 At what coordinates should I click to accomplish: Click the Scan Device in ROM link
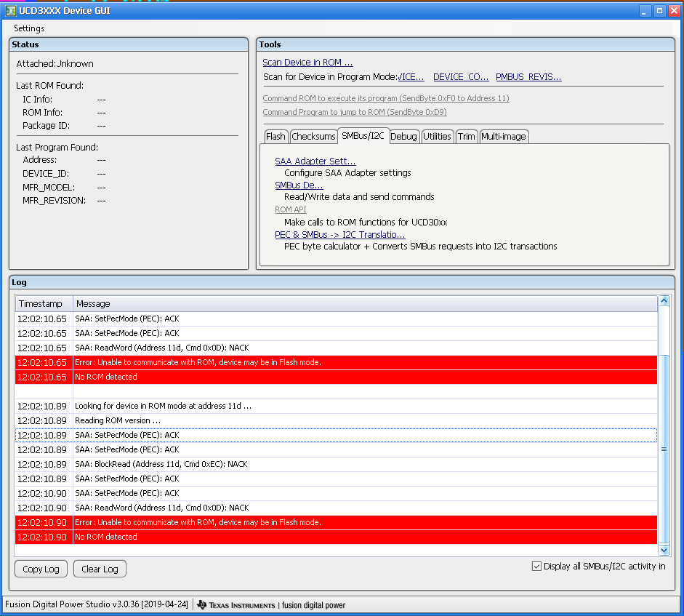[x=306, y=60]
